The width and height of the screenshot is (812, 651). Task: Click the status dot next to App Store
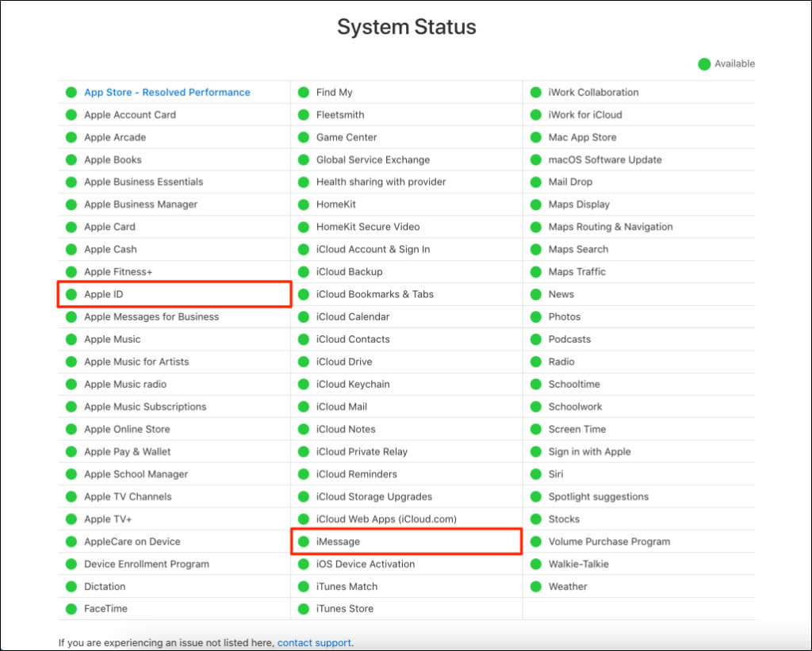coord(71,92)
